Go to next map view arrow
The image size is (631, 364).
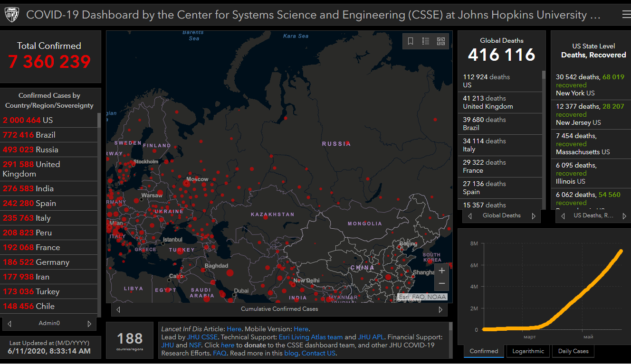440,309
